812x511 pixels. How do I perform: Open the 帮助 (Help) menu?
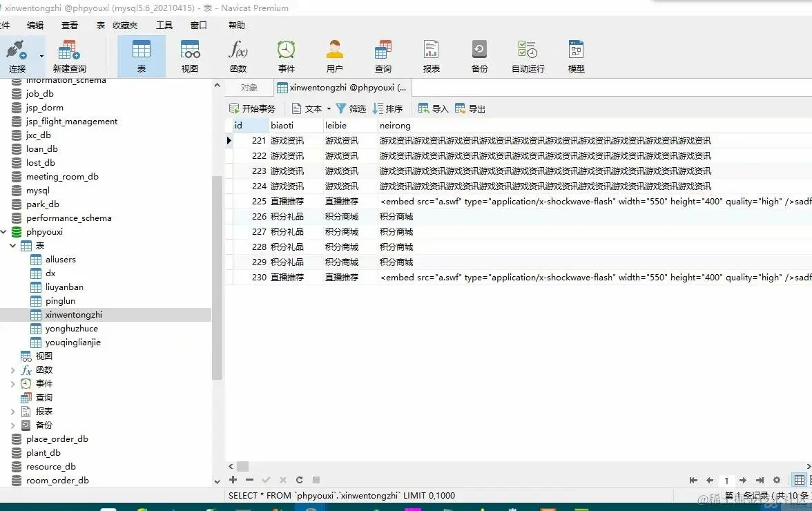(237, 25)
